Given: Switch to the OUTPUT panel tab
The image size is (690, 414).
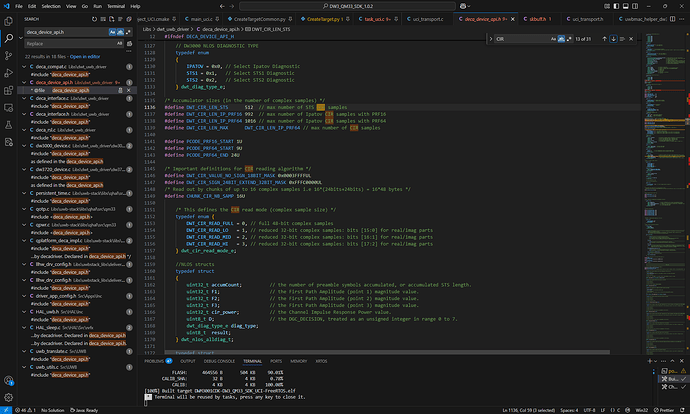Looking at the screenshot, I should (187, 361).
